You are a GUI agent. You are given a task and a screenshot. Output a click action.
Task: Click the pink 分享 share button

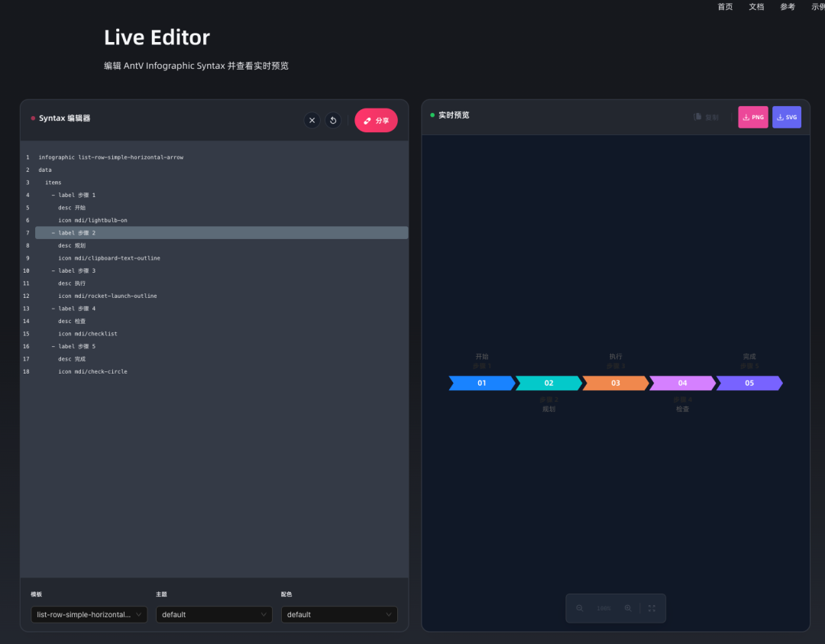[x=376, y=121]
